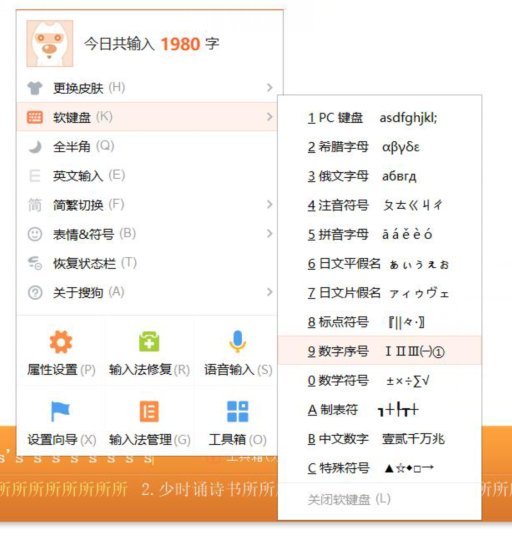Click the question mark icon beside 关于搜狗
Image resolution: width=512 pixels, height=551 pixels.
tap(35, 292)
